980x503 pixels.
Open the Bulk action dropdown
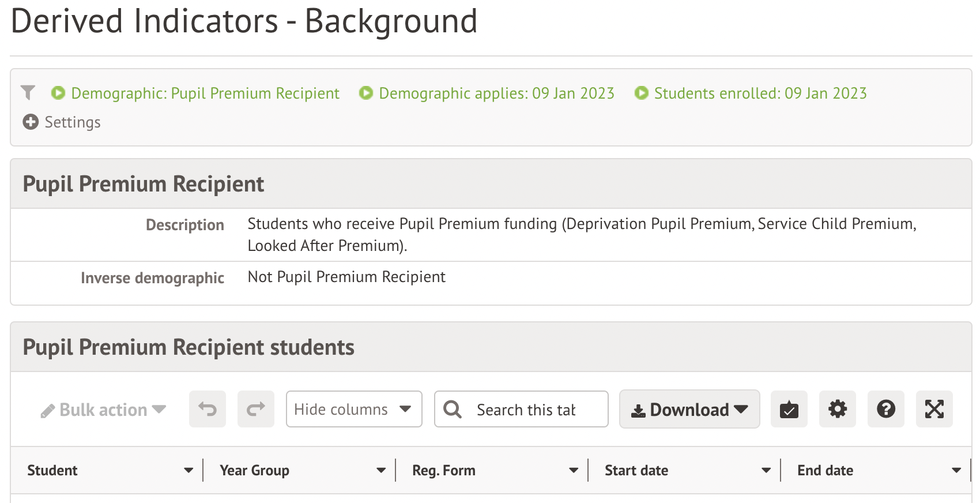104,410
